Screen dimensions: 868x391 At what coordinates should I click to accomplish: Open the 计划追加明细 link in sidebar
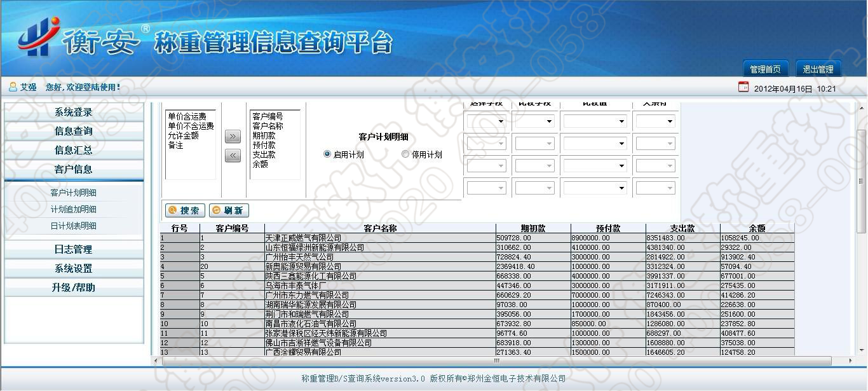pos(74,209)
